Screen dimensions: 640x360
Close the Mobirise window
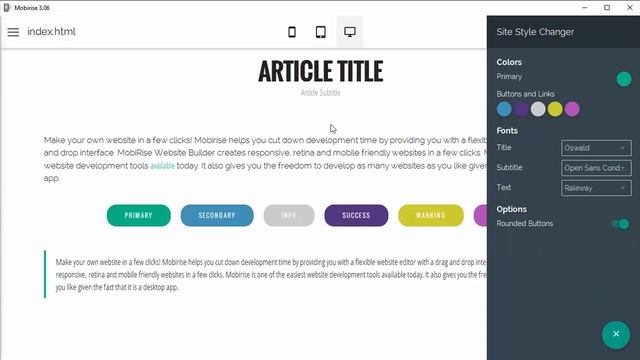tap(629, 7)
